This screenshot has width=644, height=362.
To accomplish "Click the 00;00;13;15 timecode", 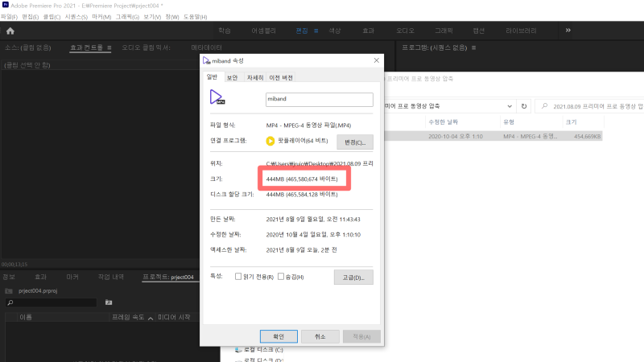I will [14, 265].
